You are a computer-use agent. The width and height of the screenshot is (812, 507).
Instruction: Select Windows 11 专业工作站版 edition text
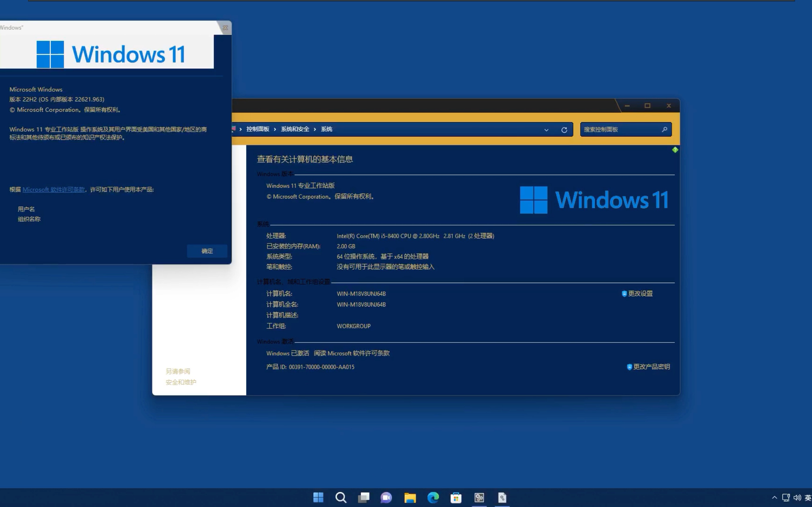tap(300, 185)
